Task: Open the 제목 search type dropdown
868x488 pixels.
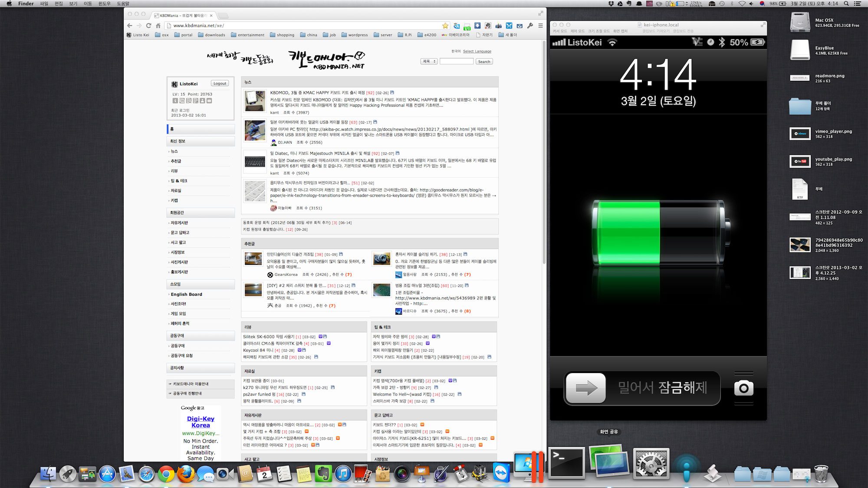Action: click(x=429, y=62)
